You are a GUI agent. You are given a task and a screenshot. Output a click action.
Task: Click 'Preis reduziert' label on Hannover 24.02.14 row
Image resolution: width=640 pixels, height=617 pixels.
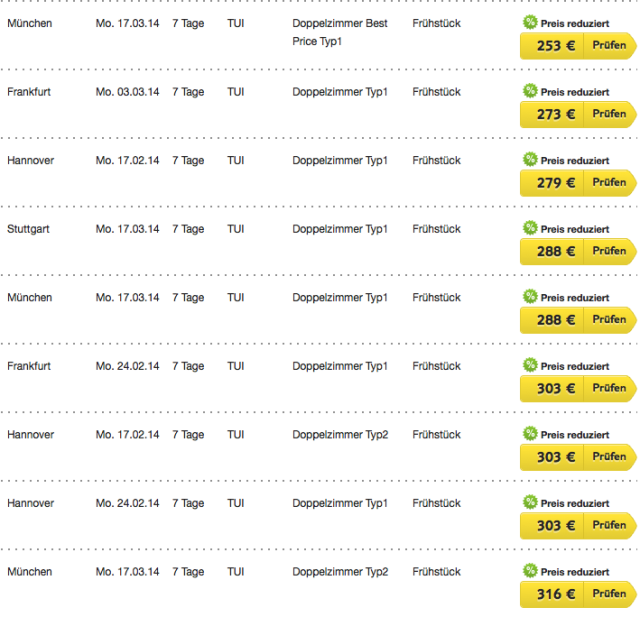point(575,504)
